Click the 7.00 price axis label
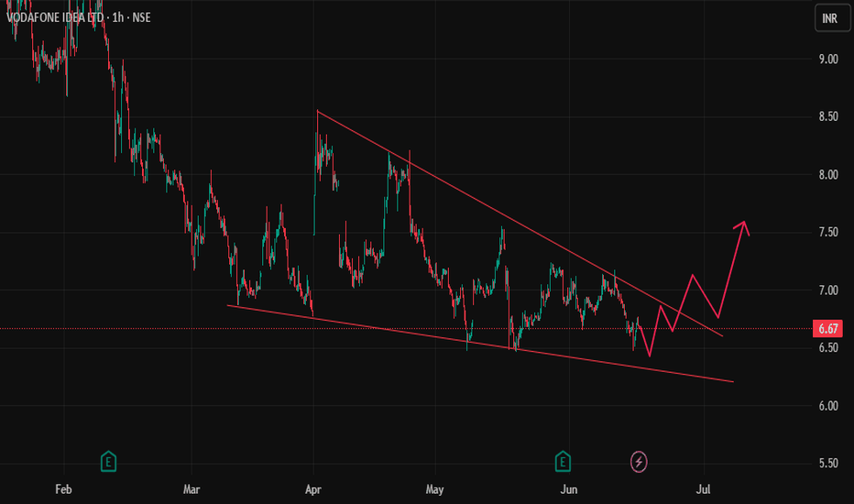 [827, 290]
